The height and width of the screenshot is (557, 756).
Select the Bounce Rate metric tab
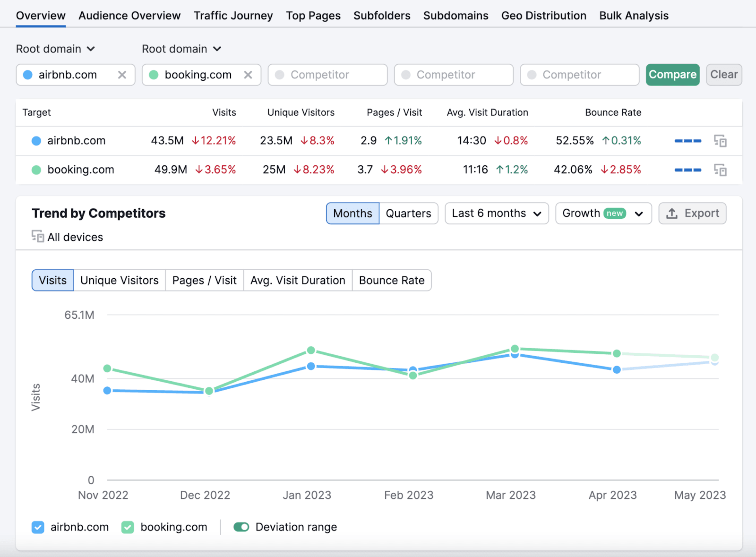[x=391, y=280]
